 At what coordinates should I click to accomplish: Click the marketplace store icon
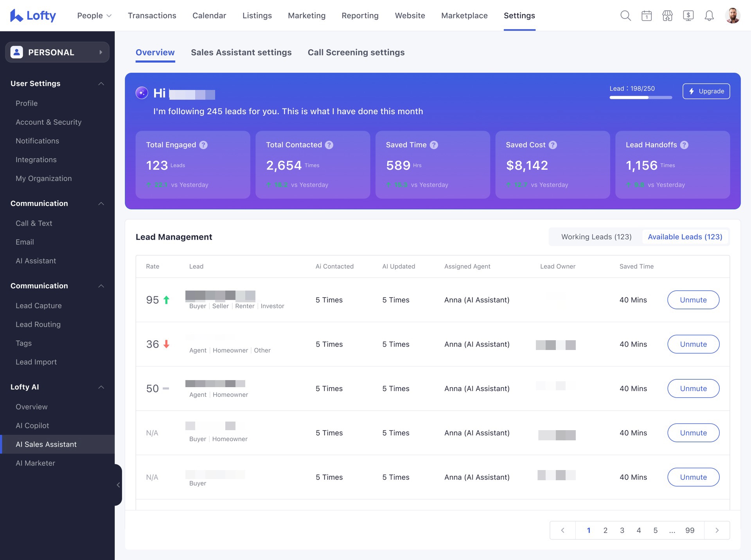tap(667, 16)
